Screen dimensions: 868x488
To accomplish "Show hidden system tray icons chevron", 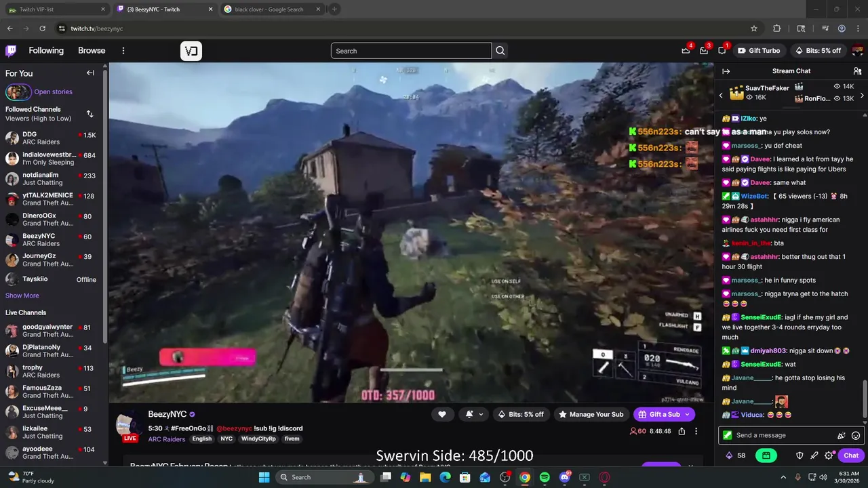I will 783,477.
